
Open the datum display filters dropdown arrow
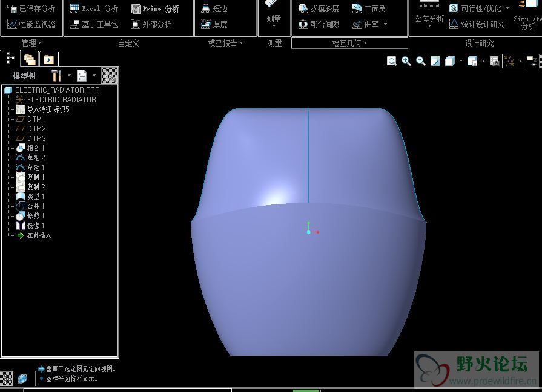[520, 62]
